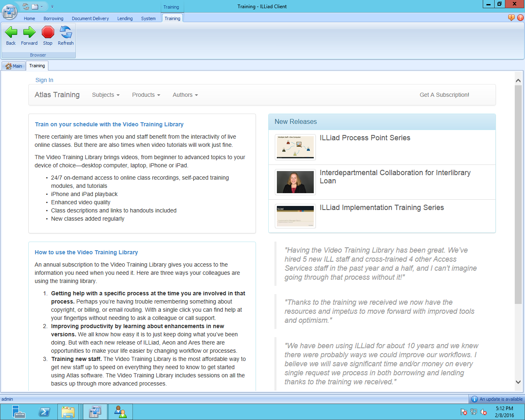Open PowerShell from the taskbar
The image size is (525, 420).
pos(44,412)
